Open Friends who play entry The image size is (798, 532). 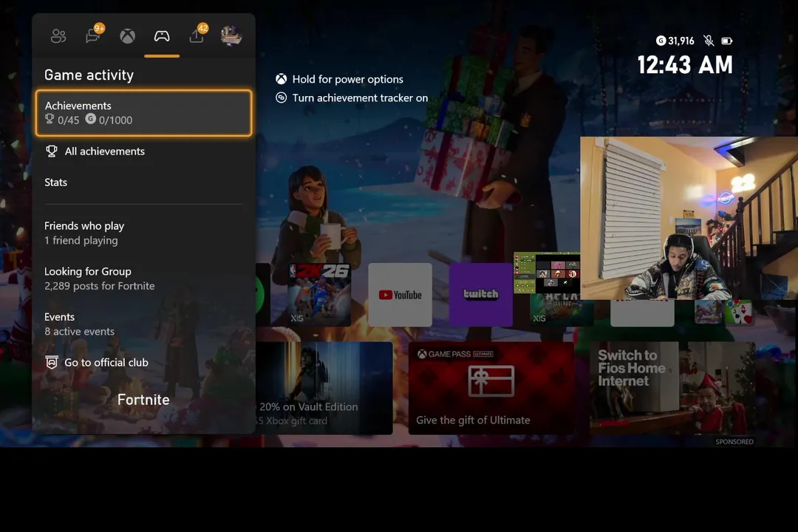[144, 233]
